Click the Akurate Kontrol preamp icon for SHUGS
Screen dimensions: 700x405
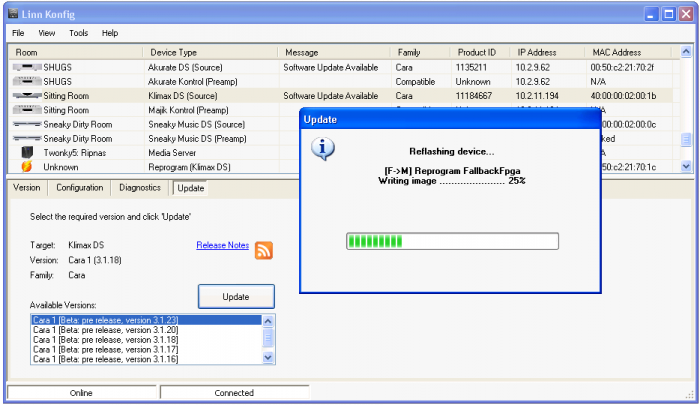click(x=27, y=82)
